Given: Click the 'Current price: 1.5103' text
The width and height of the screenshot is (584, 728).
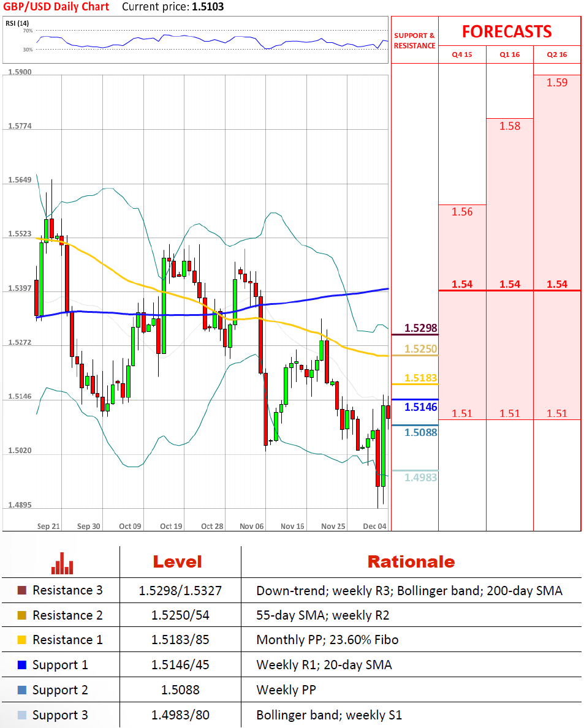Looking at the screenshot, I should (x=173, y=7).
